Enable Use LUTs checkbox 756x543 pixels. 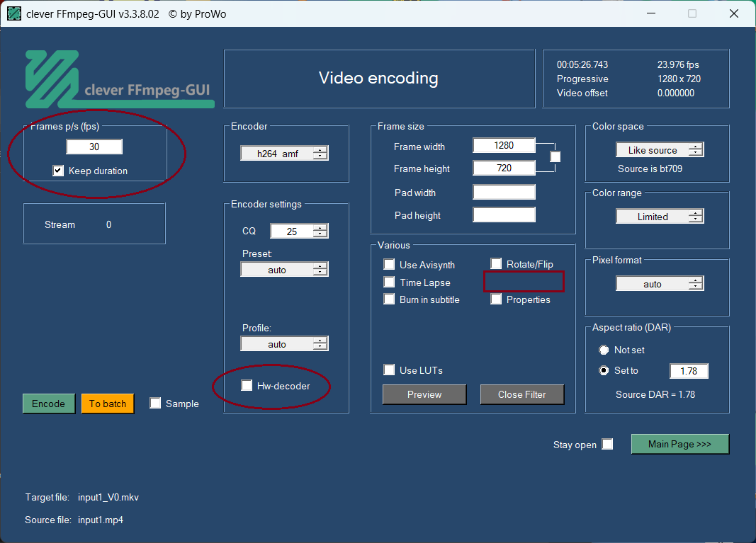point(389,370)
